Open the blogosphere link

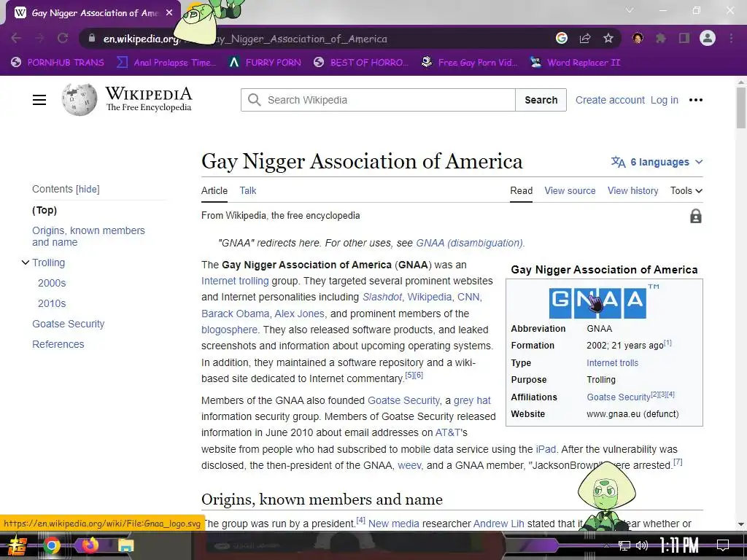coord(228,330)
